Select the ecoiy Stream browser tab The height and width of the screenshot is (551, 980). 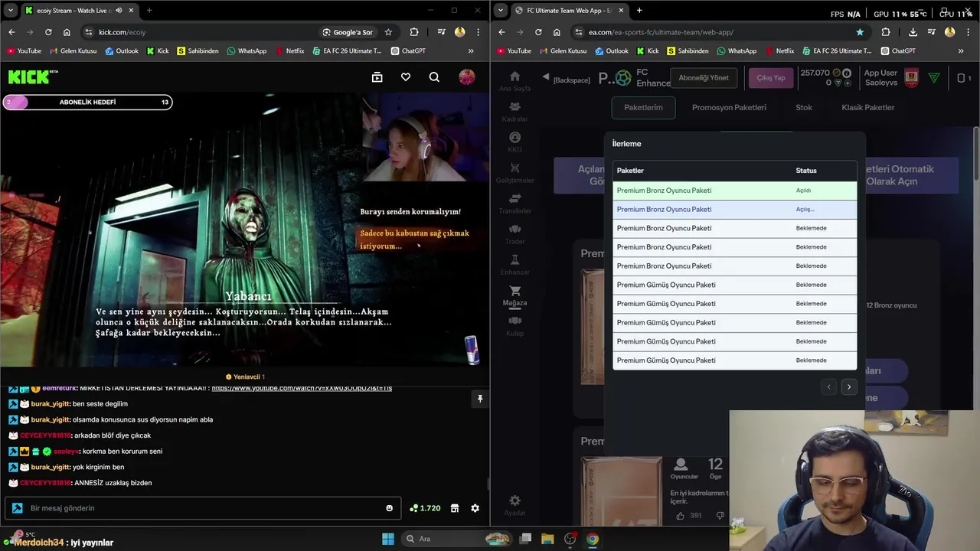78,11
